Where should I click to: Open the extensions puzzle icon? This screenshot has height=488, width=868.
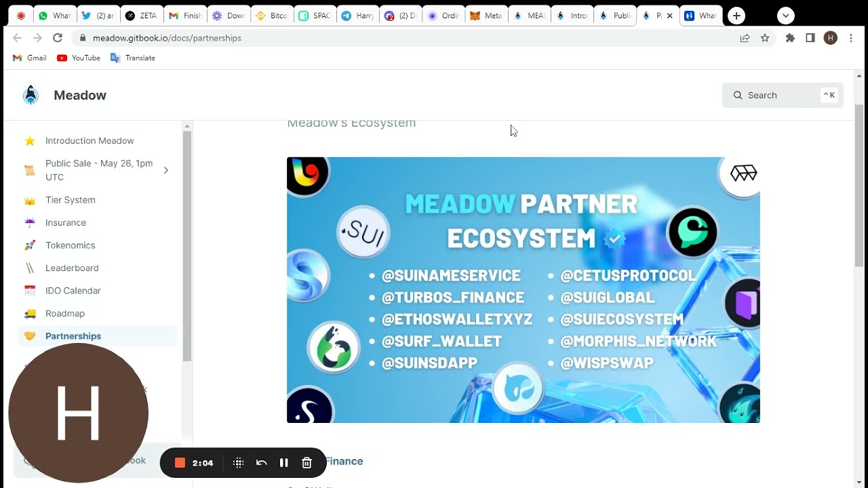pos(790,38)
